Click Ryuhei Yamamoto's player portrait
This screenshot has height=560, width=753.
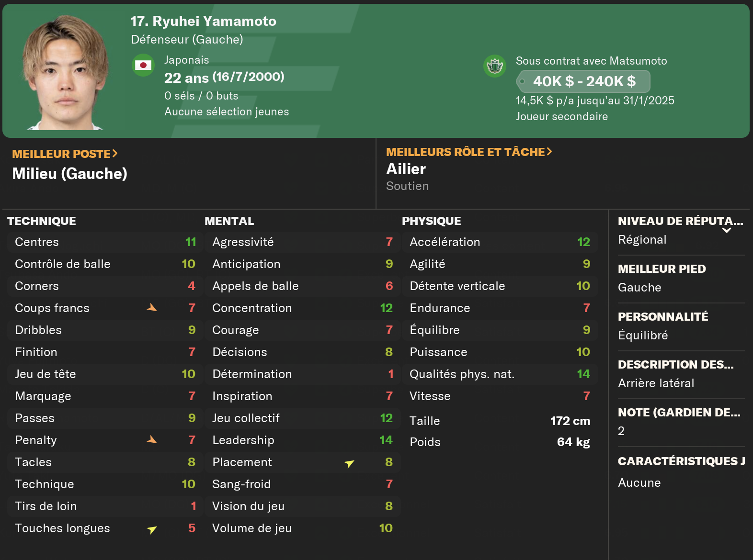pos(65,73)
